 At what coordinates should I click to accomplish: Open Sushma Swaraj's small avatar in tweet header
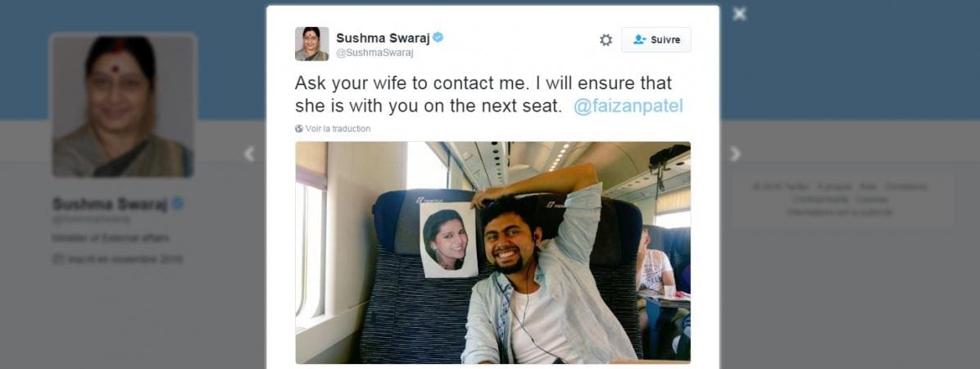311,43
